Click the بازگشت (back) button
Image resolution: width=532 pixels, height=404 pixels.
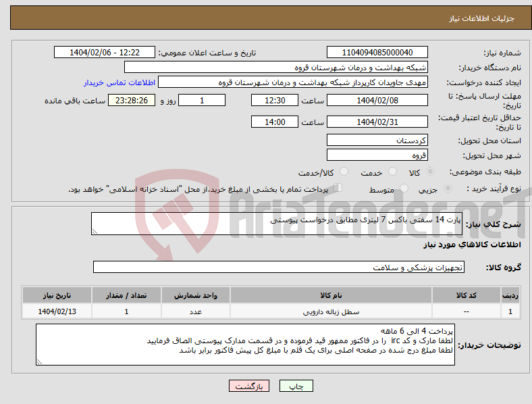[x=249, y=386]
